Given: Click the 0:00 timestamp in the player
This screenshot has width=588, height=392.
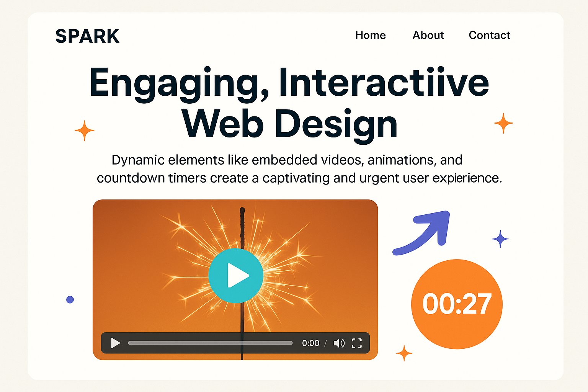Looking at the screenshot, I should click(310, 343).
